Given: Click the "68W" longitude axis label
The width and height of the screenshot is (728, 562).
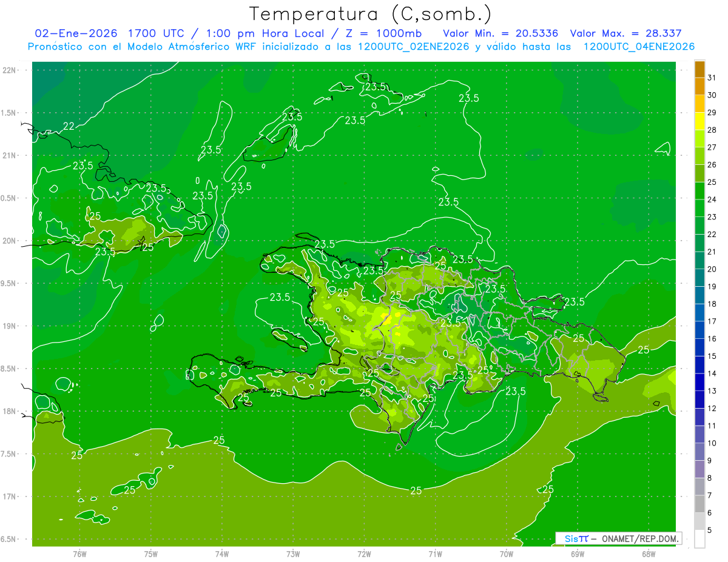Looking at the screenshot, I should (x=649, y=554).
